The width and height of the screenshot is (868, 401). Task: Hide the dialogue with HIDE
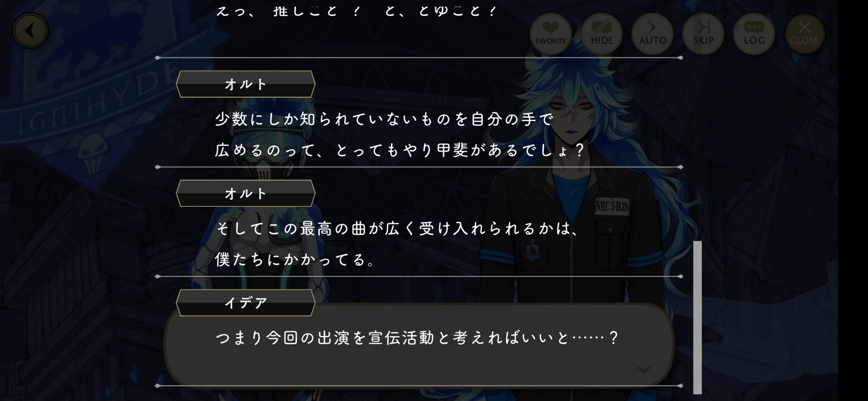[602, 33]
